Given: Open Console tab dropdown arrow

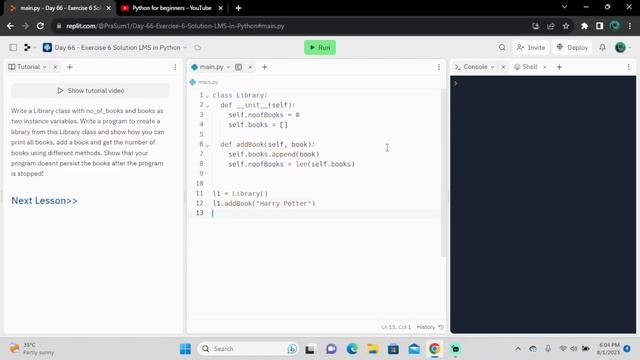Looking at the screenshot, I should click(492, 67).
